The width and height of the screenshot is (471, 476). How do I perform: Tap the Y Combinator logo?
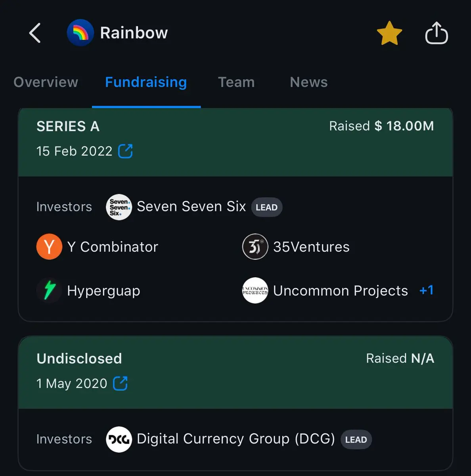[x=49, y=247]
